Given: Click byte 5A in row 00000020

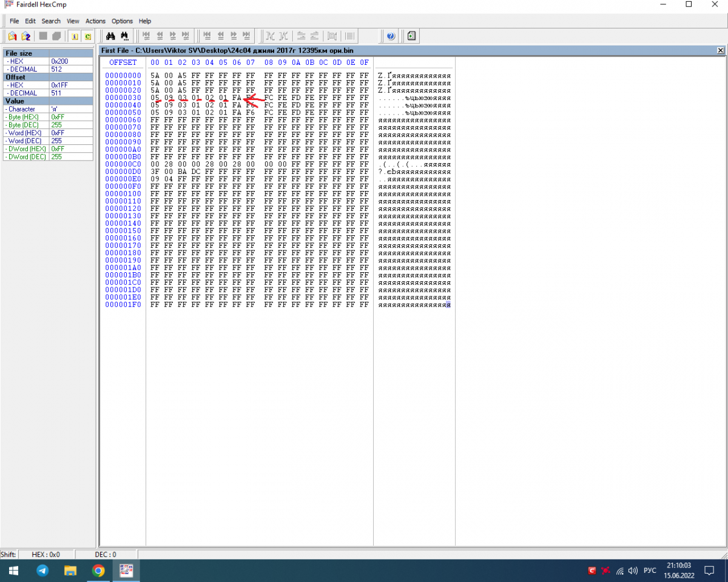Looking at the screenshot, I should pyautogui.click(x=155, y=90).
